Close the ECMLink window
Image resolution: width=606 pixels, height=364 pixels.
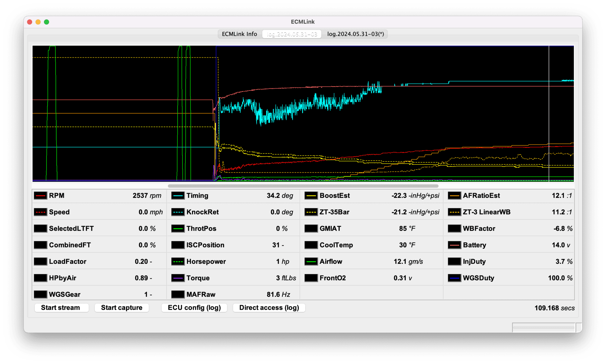(x=30, y=22)
